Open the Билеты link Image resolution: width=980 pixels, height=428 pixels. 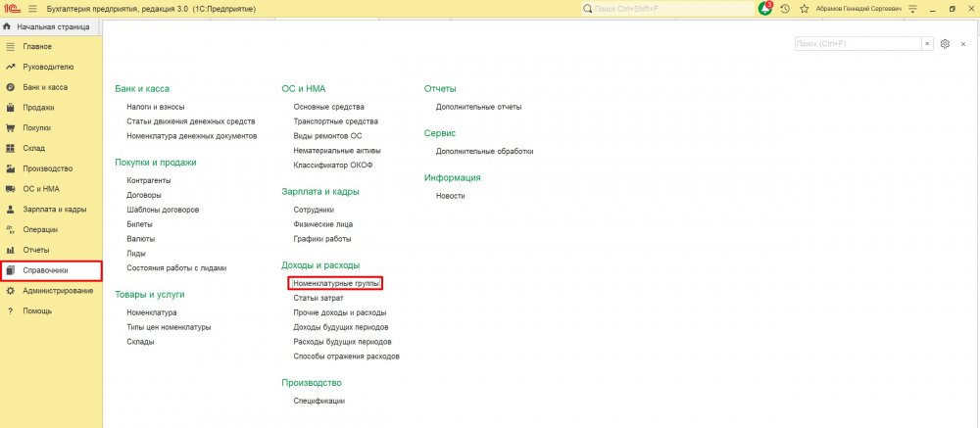(139, 224)
